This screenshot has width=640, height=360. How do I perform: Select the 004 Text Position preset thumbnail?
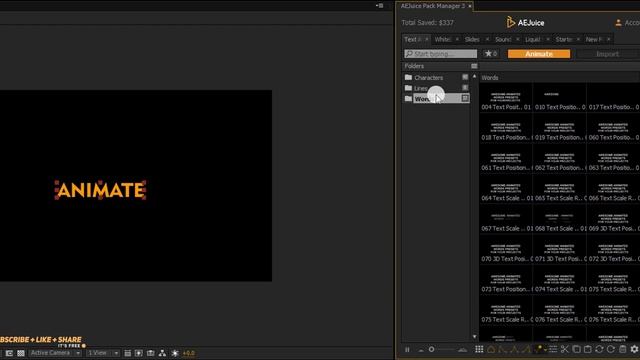pos(506,98)
